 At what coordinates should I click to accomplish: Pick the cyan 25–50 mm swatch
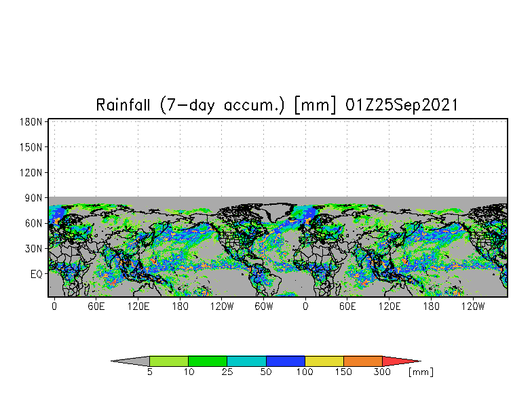(x=247, y=361)
